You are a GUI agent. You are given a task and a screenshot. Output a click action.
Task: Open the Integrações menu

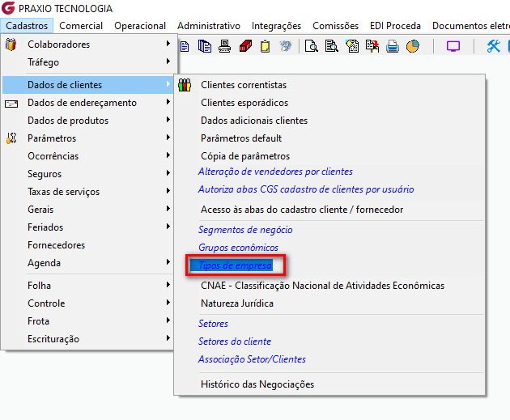click(276, 26)
